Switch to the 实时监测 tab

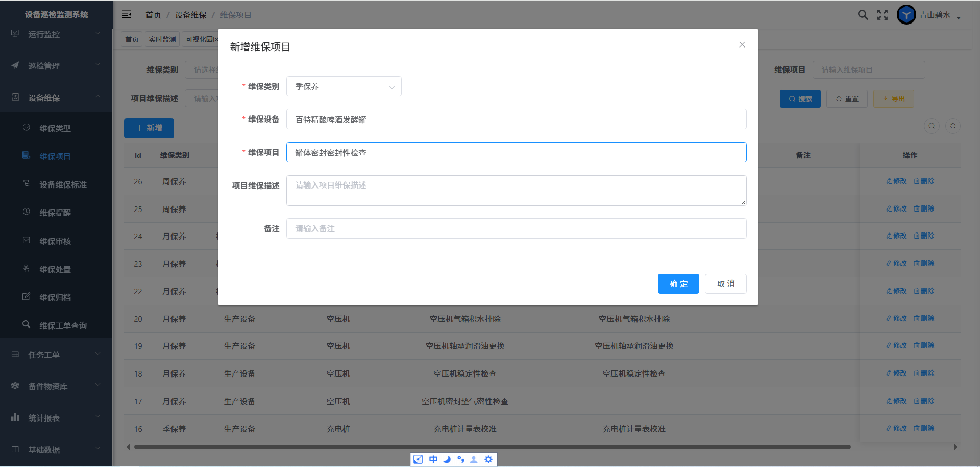(162, 39)
